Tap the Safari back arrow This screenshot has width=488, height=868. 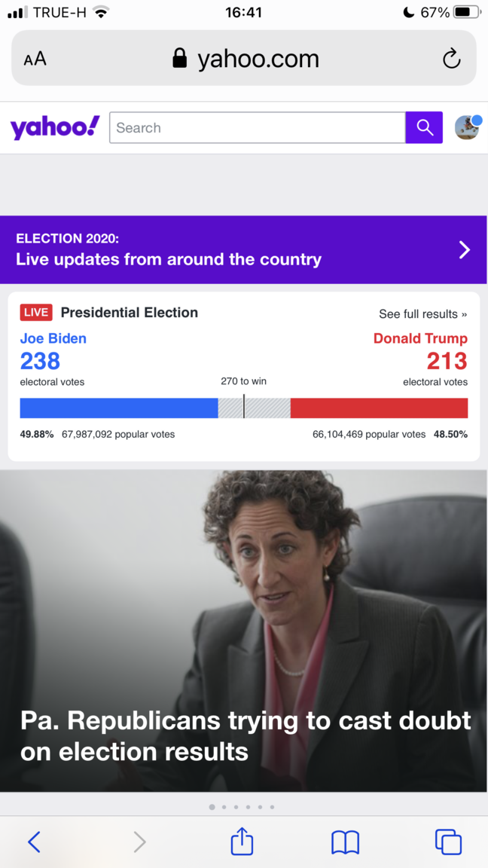[x=34, y=842]
